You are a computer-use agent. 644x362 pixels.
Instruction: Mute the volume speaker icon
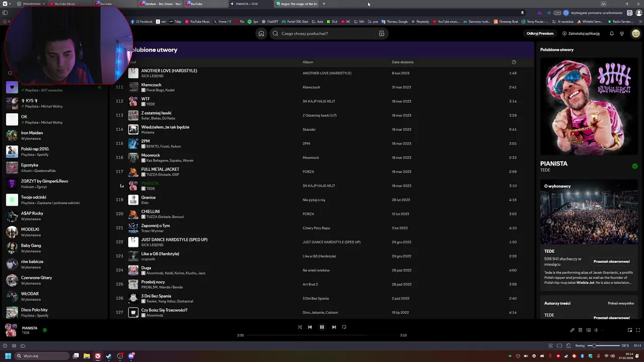tap(596, 330)
